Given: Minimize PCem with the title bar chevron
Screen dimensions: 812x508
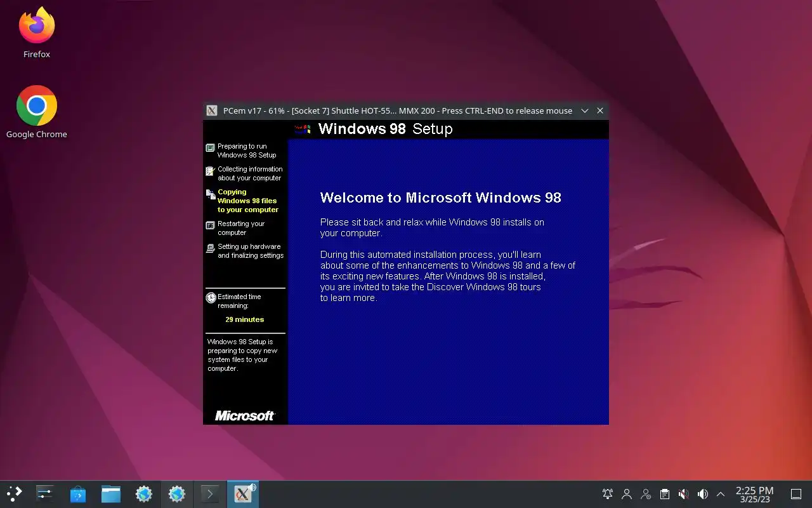Looking at the screenshot, I should (x=585, y=110).
